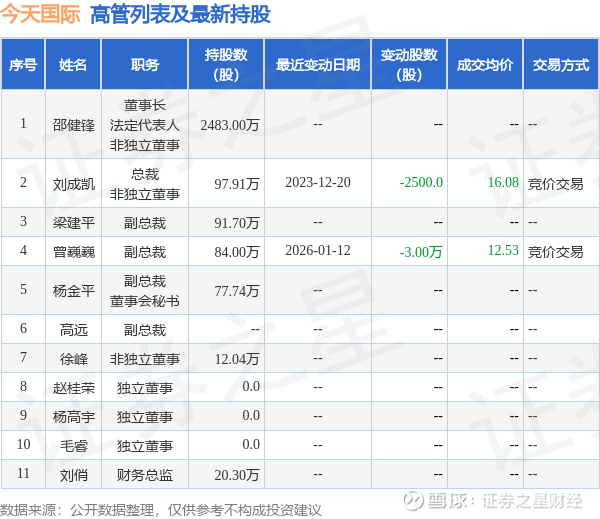Image resolution: width=600 pixels, height=519 pixels.
Task: Select holdings value 97.91万
Action: point(236,184)
